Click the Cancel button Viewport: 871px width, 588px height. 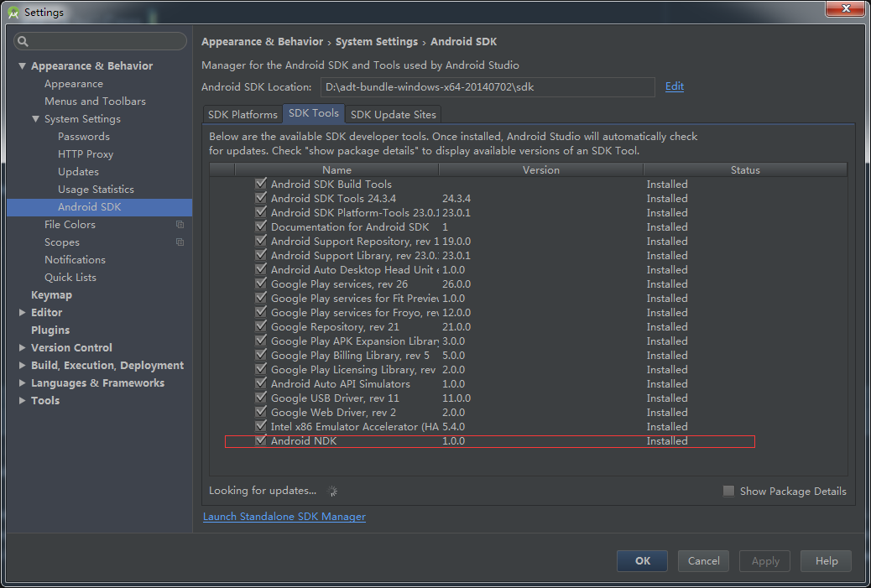[703, 561]
